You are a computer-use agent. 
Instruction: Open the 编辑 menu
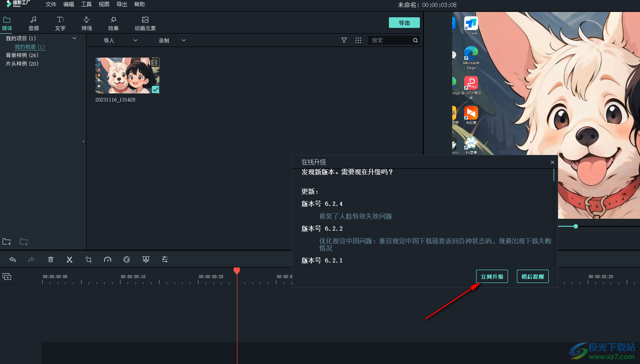tap(69, 4)
